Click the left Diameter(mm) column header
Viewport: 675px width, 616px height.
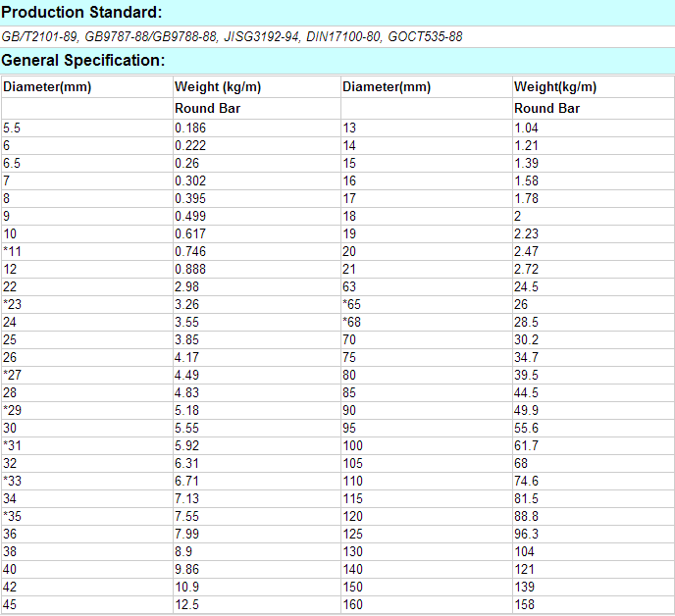tap(47, 87)
